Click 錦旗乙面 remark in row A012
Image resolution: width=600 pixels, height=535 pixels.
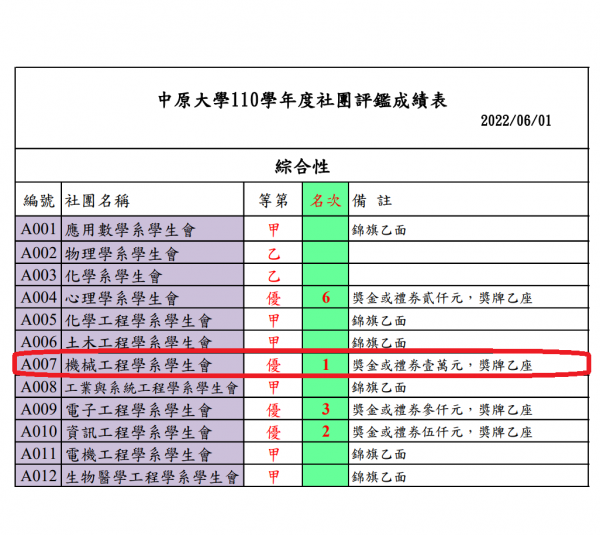coord(379,477)
